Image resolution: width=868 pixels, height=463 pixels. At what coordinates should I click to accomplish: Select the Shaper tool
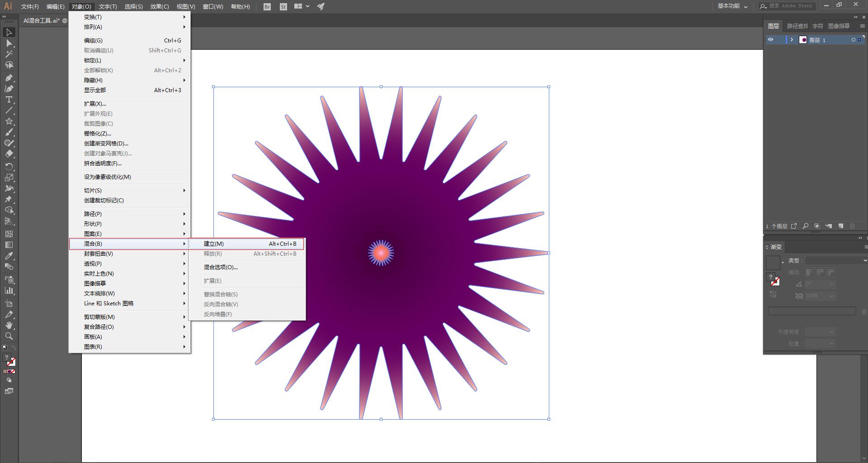tap(9, 143)
